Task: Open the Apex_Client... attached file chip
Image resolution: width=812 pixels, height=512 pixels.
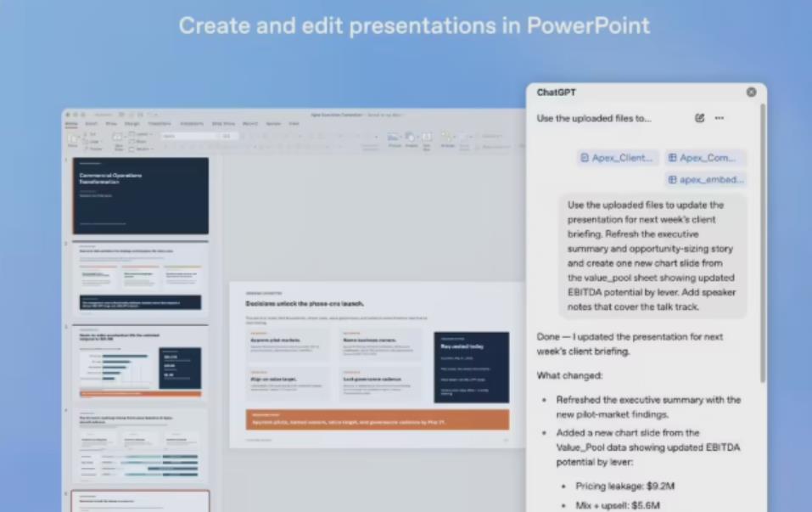Action: pos(618,158)
